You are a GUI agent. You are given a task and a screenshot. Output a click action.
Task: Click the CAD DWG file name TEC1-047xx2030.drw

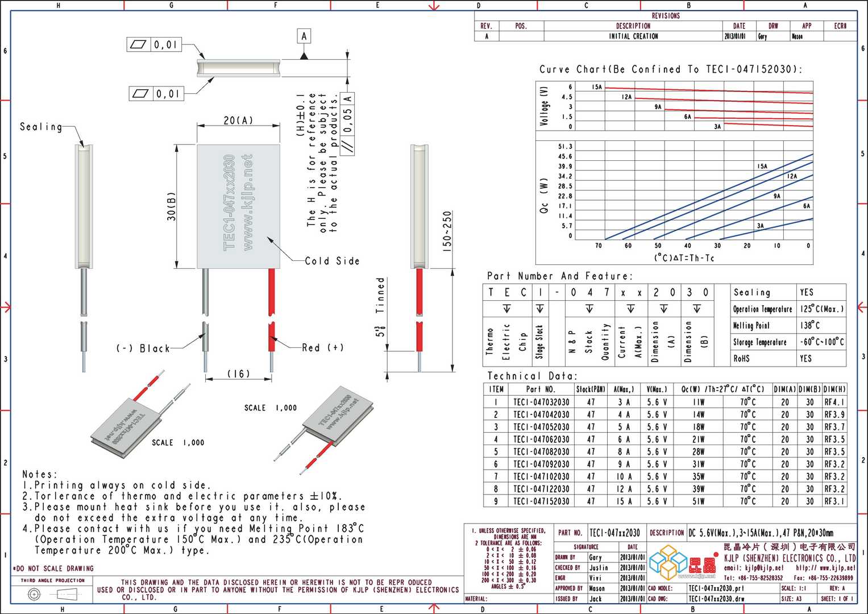pyautogui.click(x=716, y=599)
